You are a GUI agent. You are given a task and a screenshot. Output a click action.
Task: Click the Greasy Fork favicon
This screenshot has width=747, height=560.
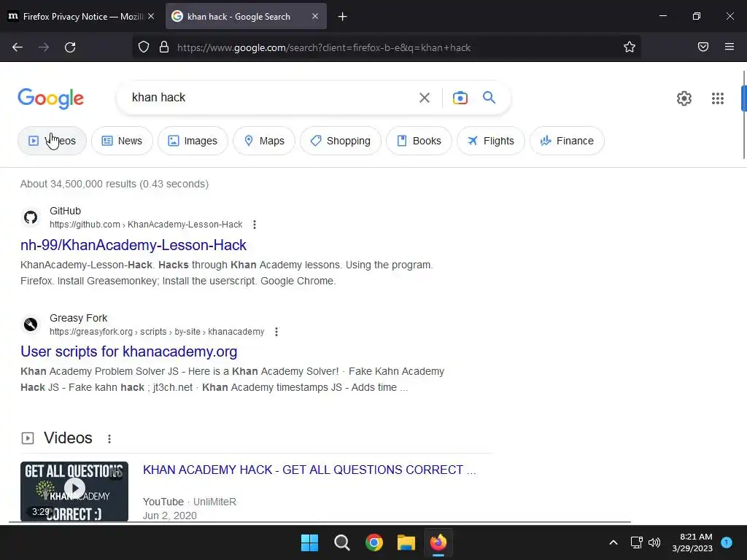click(x=31, y=324)
